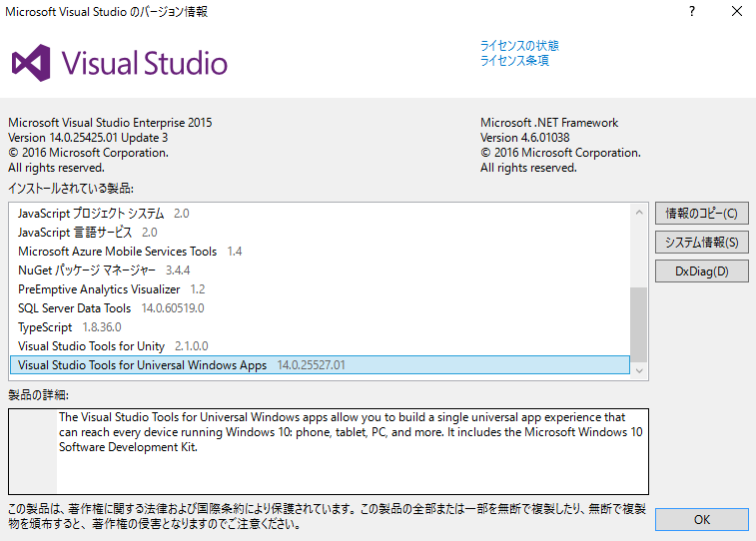
Task: Click 情報のコピー(C) button
Action: coord(701,214)
